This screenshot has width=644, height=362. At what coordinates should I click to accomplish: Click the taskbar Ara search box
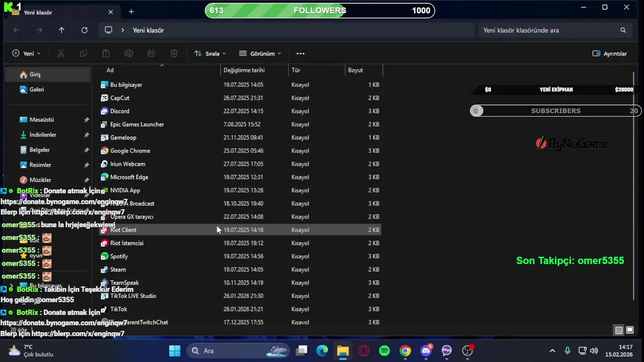(x=239, y=350)
